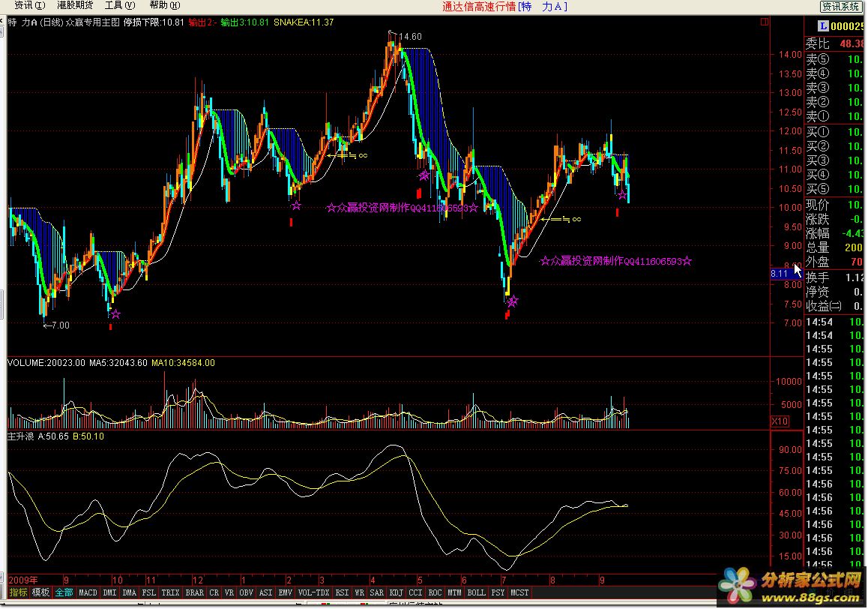Image resolution: width=868 pixels, height=609 pixels.
Task: Open the 资讯(I) menu
Action: pyautogui.click(x=29, y=5)
